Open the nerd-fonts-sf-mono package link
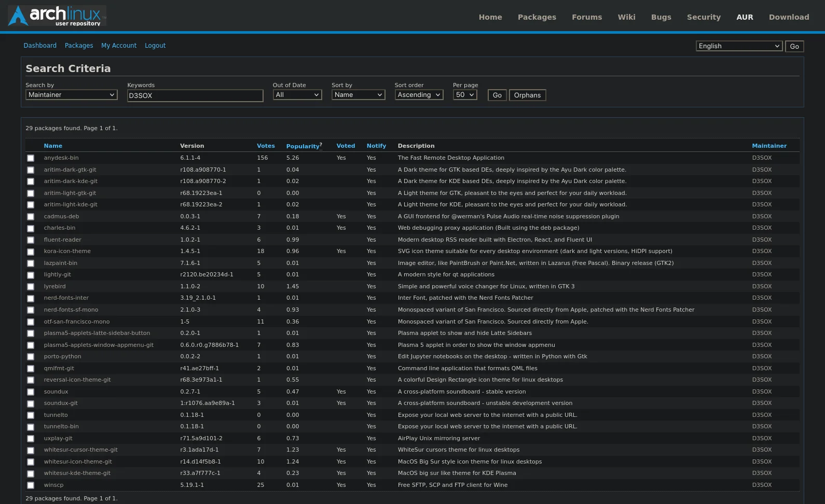The height and width of the screenshot is (504, 825). coord(71,310)
